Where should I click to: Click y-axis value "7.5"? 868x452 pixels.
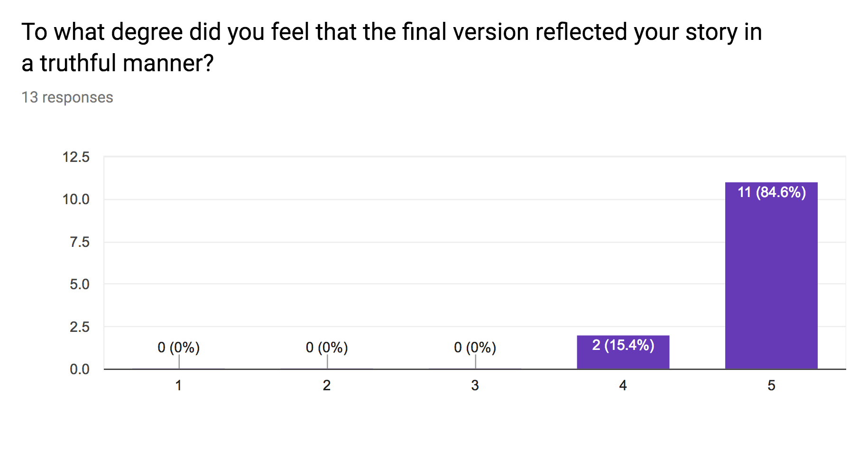click(79, 242)
